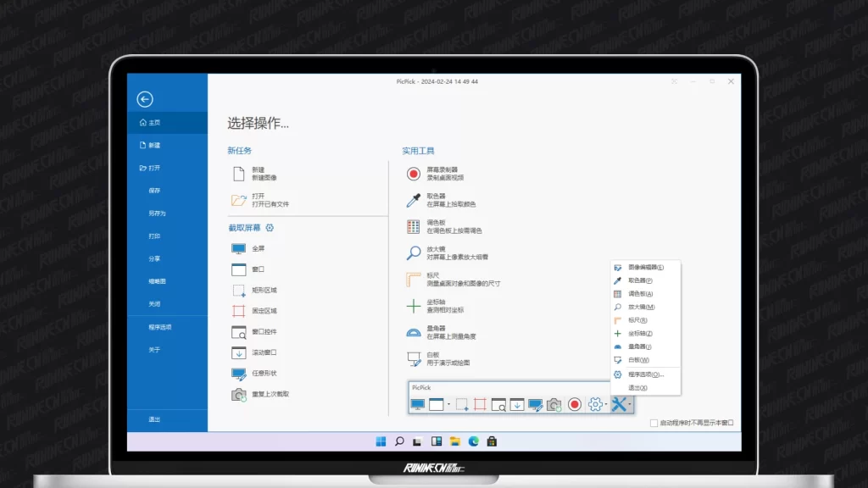Select 另存为 in the left sidebar
Viewport: 868px width, 488px height.
pyautogui.click(x=157, y=213)
